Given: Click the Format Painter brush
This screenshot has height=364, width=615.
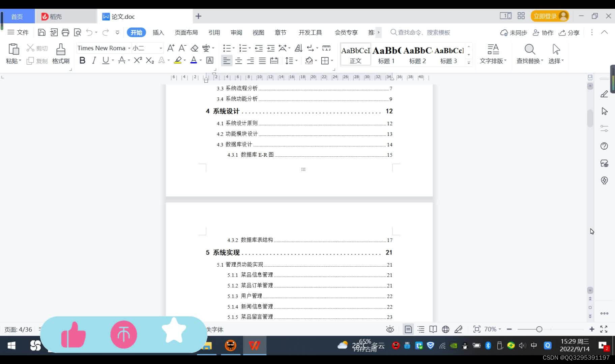Looking at the screenshot, I should click(61, 54).
